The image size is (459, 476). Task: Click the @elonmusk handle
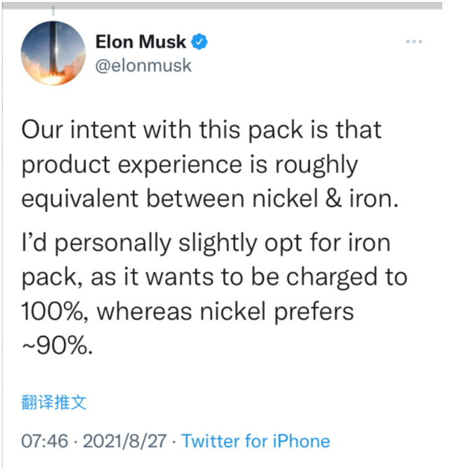coord(143,65)
